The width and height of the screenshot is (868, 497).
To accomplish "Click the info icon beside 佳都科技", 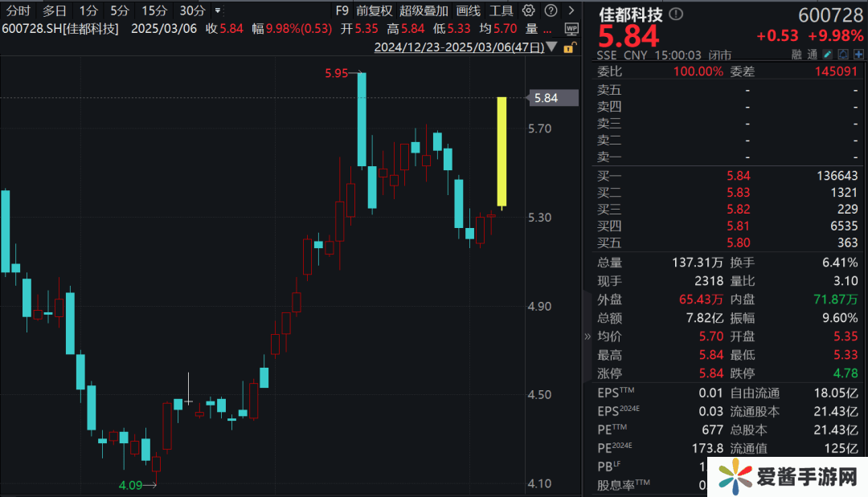I will (x=676, y=14).
